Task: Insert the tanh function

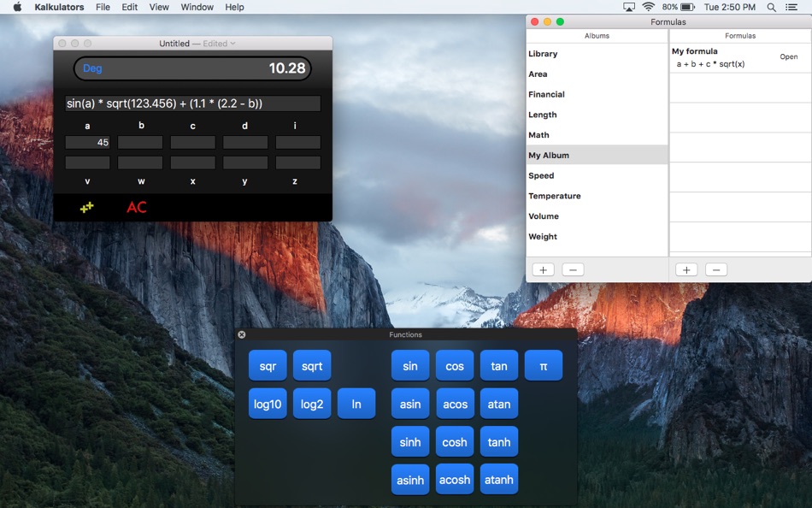Action: tap(499, 442)
